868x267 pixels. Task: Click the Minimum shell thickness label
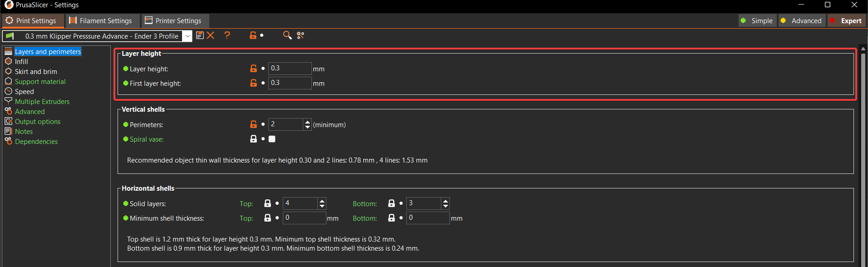(167, 218)
